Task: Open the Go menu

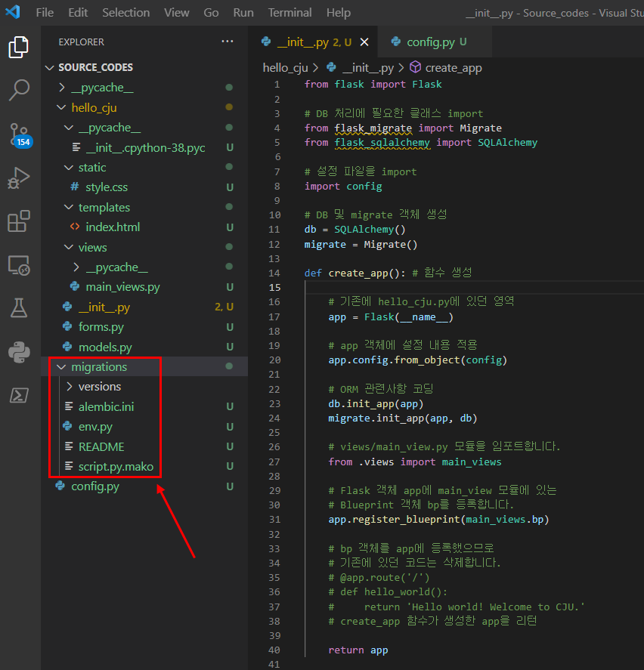Action: (211, 12)
